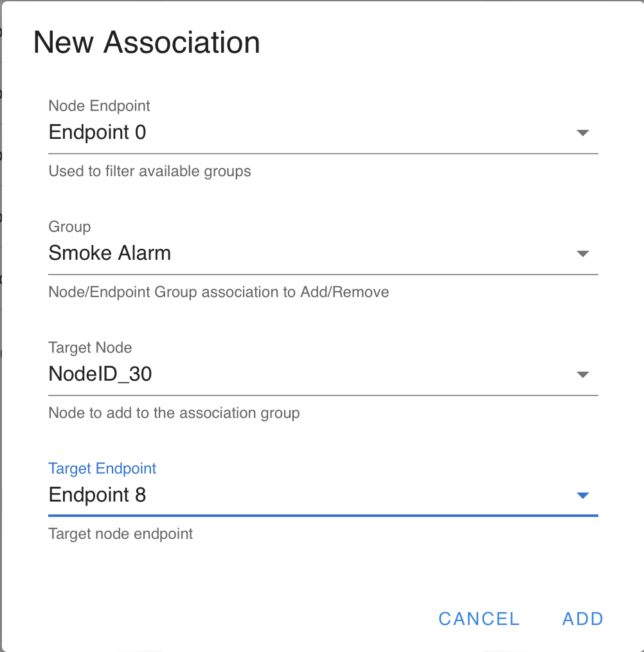This screenshot has height=652, width=644.
Task: Open the Endpoint 0 selection field
Action: (x=323, y=132)
